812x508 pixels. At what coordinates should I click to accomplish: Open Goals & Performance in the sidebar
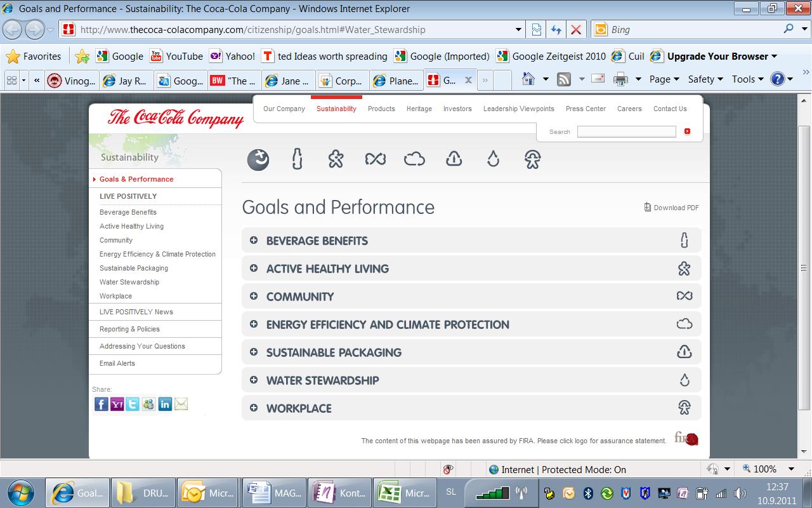point(136,179)
